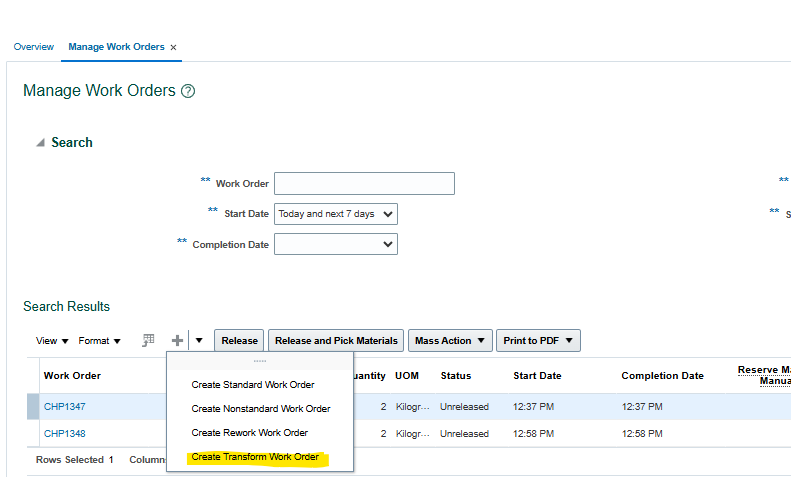Viewport: 791px width, 477px height.
Task: Sort by Work Order column header
Action: pyautogui.click(x=72, y=376)
